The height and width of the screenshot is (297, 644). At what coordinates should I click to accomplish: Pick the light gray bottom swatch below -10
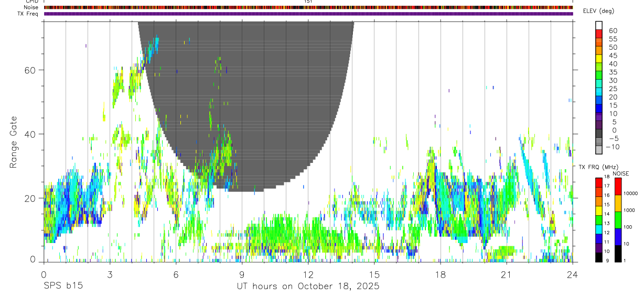pos(599,150)
